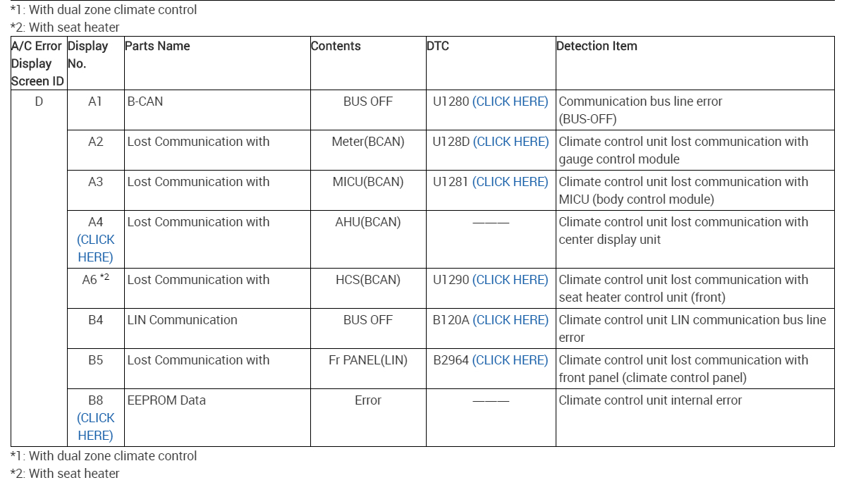Select the MICU(BCAN) contents cell
849x504 pixels.
(368, 182)
